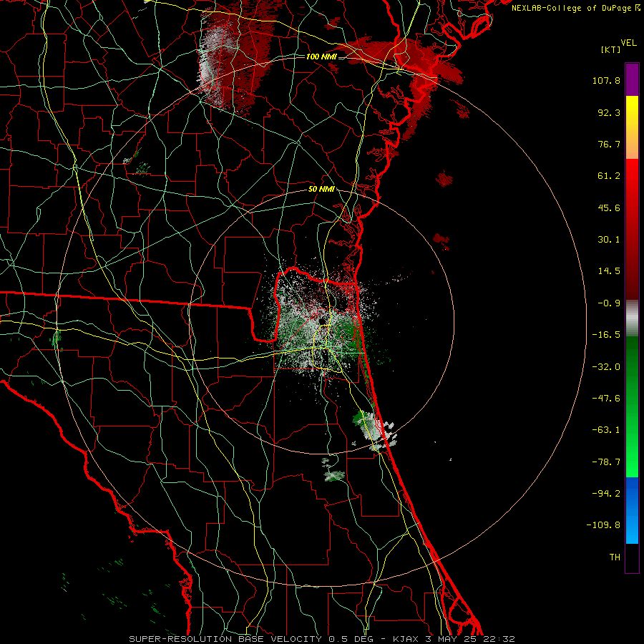Screen dimensions: 644x644
Task: Click the 50 NMI range ring label
Action: coord(321,190)
